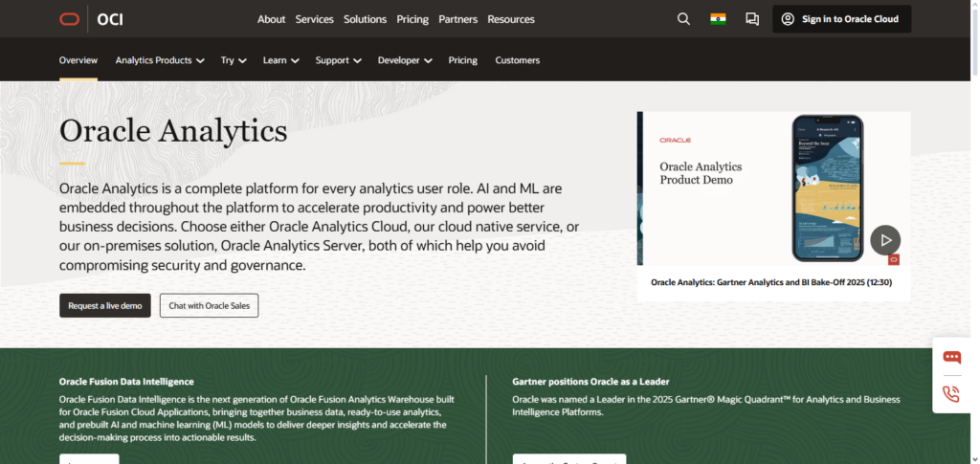Open the top Pricing menu item
The width and height of the screenshot is (980, 464).
tap(412, 19)
